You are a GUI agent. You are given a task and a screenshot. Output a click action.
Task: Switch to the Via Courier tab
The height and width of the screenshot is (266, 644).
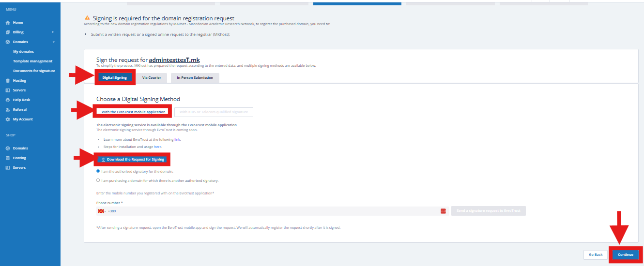click(152, 77)
